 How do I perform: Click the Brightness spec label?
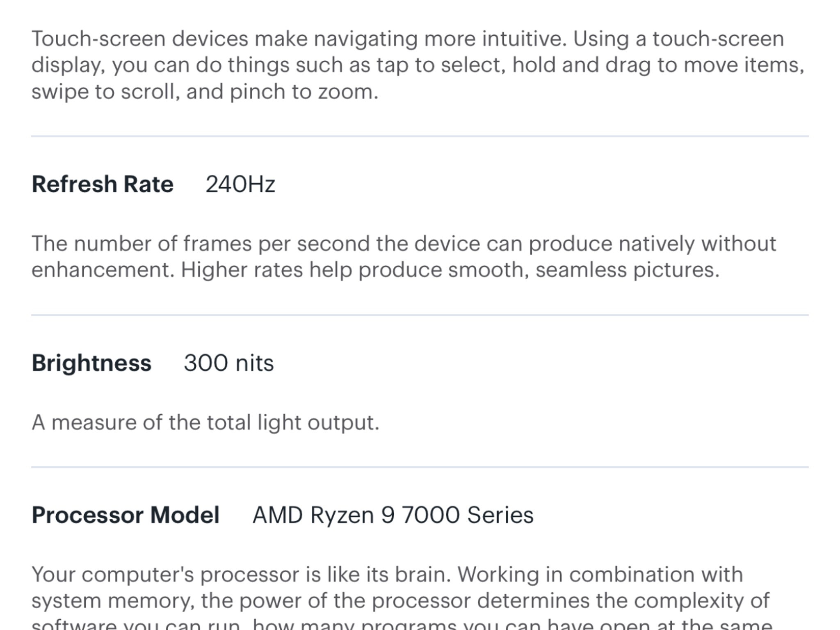coord(91,363)
